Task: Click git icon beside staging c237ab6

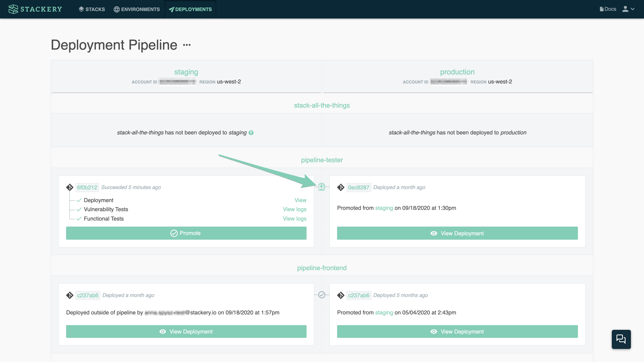Action: point(70,295)
